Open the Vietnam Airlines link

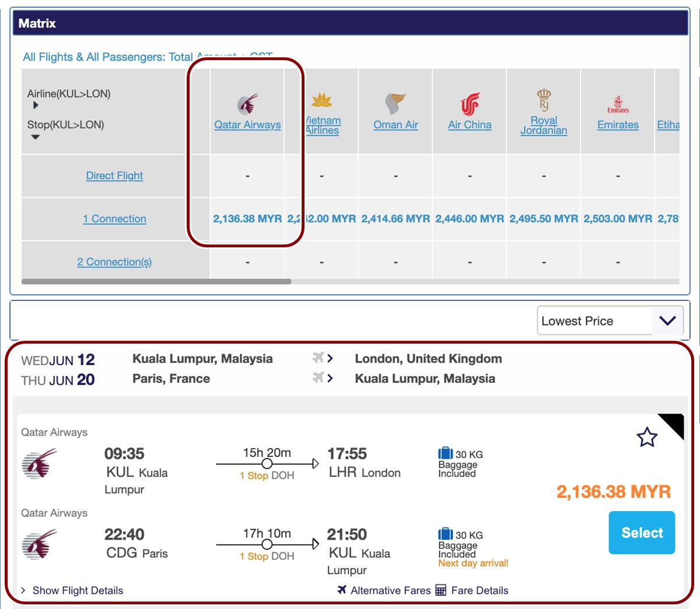pos(323,125)
